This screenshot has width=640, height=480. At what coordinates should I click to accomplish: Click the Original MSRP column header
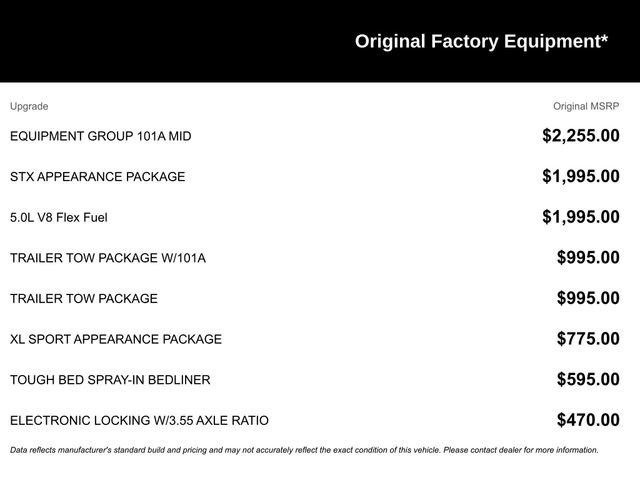point(586,106)
